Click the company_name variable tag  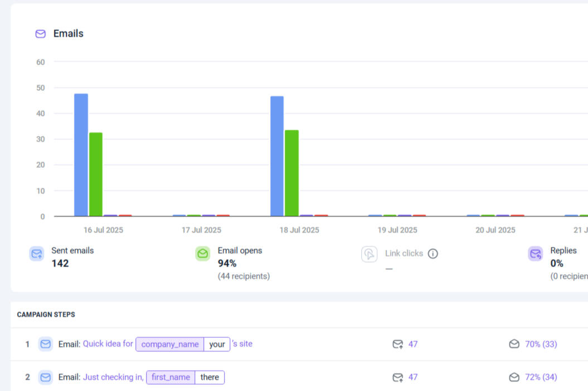click(170, 344)
